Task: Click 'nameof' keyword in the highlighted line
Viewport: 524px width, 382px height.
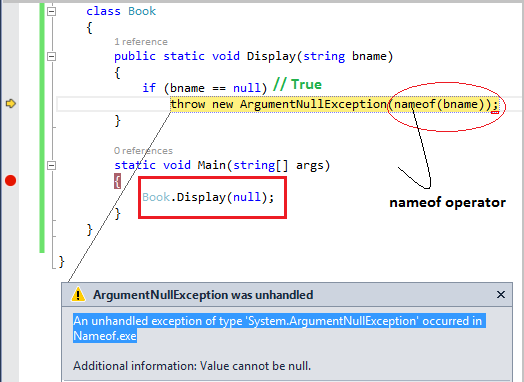Action: click(x=415, y=104)
